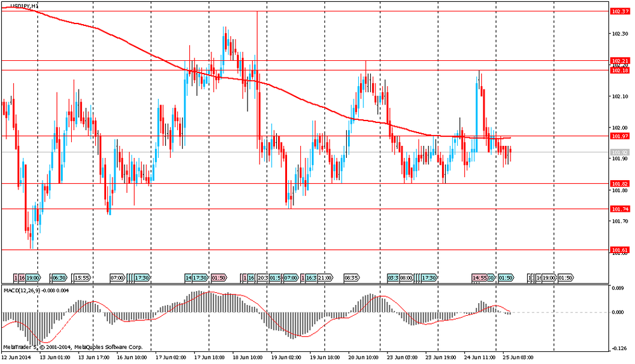Image resolution: width=635 pixels, height=364 pixels.
Task: Click the 13 Jun 17:00 time label
Action: (x=93, y=358)
